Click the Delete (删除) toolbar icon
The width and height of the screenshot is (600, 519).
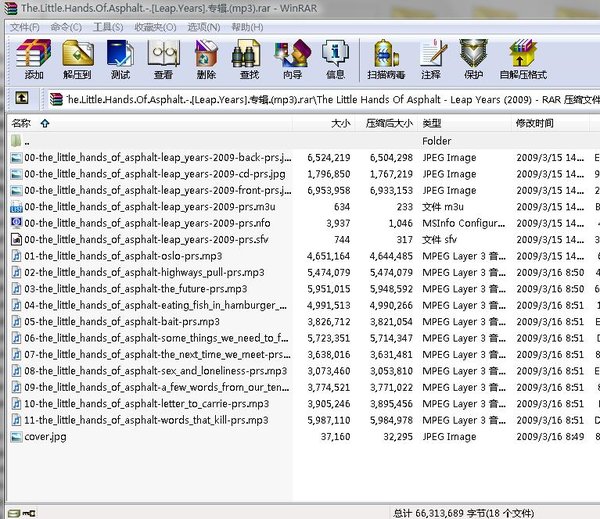point(206,59)
